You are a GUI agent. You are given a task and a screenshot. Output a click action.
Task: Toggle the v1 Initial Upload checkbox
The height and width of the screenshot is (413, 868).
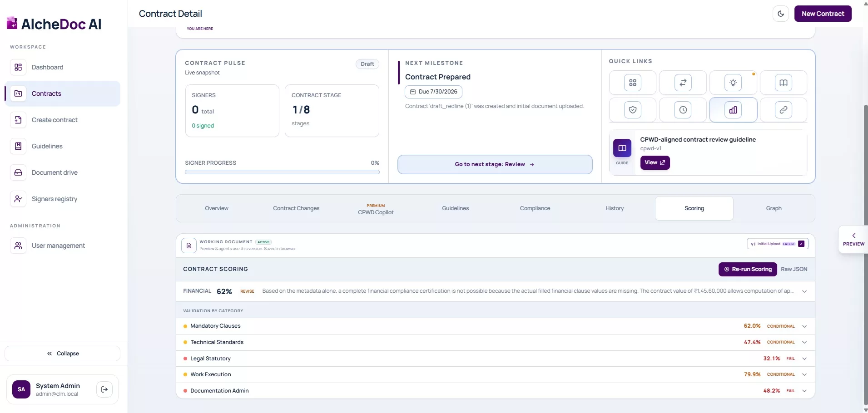tap(801, 244)
